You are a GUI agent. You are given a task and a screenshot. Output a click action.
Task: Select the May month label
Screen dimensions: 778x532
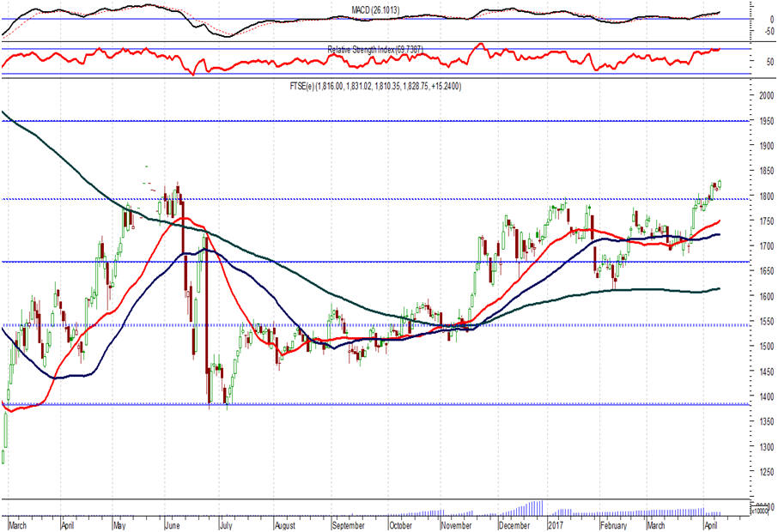119,525
